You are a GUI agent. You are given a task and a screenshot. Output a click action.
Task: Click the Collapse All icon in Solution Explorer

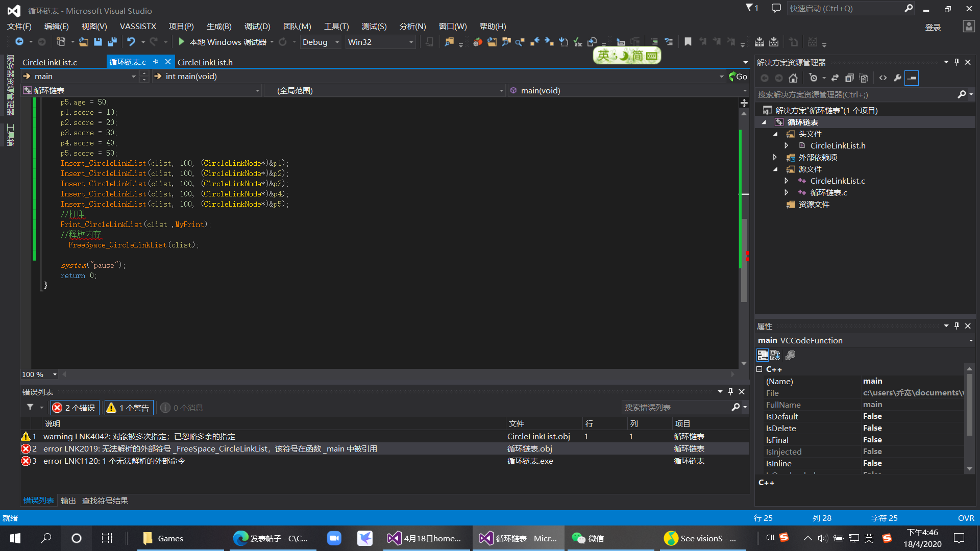849,78
